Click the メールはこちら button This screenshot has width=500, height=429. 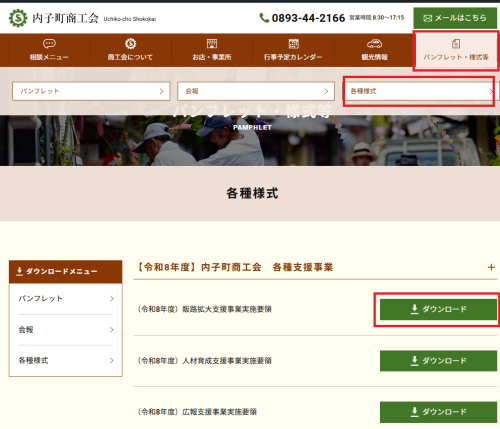pos(455,18)
